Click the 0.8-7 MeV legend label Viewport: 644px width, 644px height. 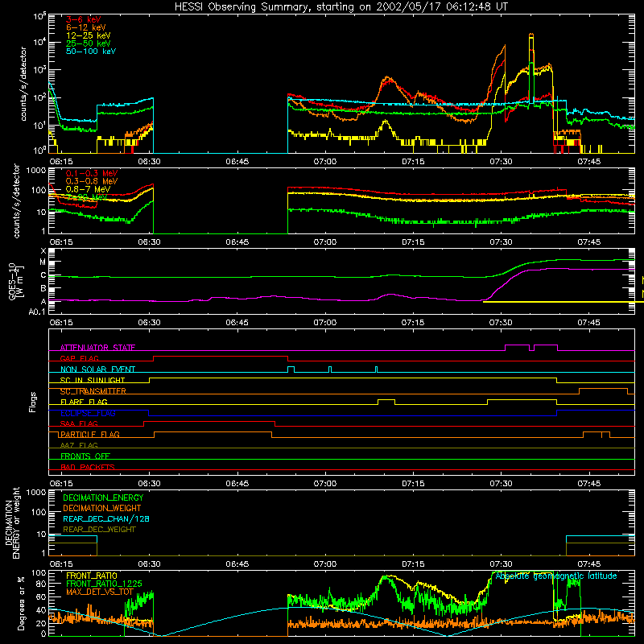click(89, 189)
